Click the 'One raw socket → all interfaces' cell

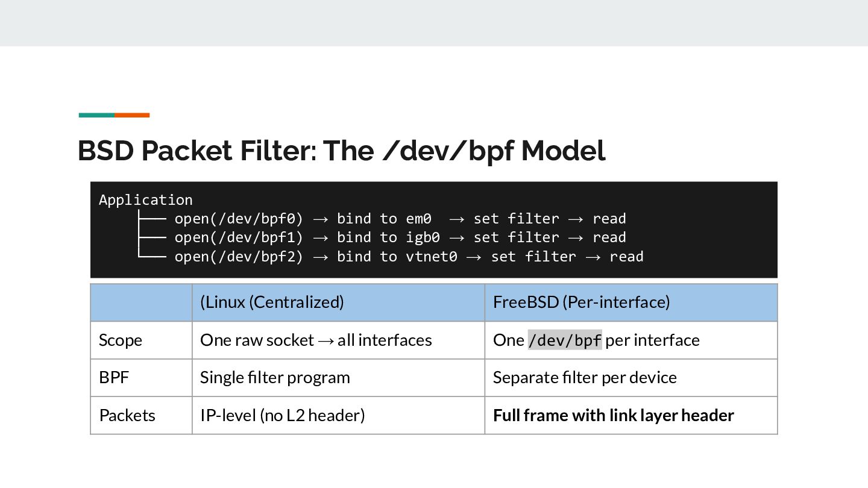tap(316, 340)
